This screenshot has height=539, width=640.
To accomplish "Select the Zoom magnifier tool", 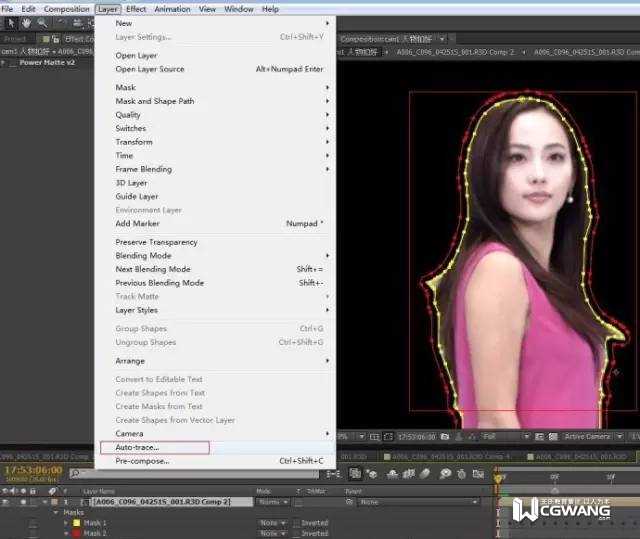I will (x=42, y=23).
